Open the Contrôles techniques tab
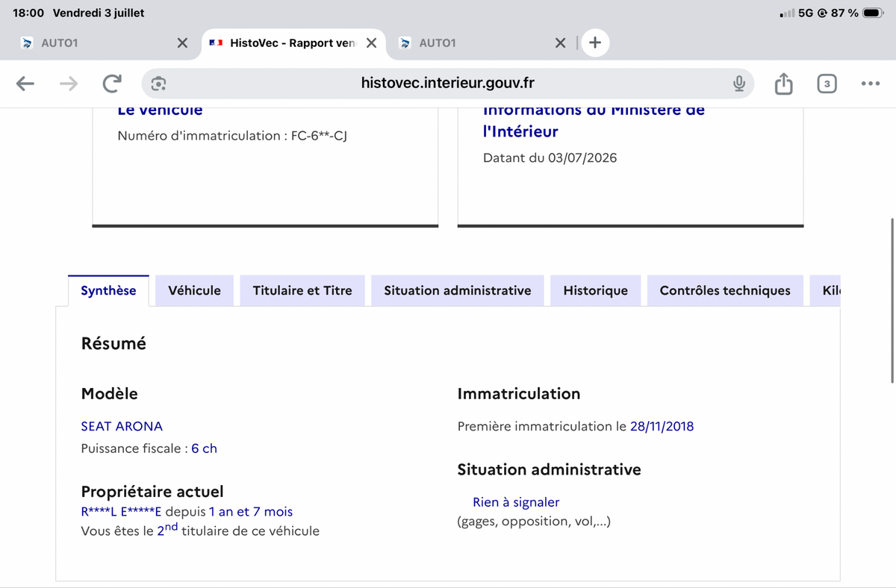The height and width of the screenshot is (588, 896). [x=725, y=290]
